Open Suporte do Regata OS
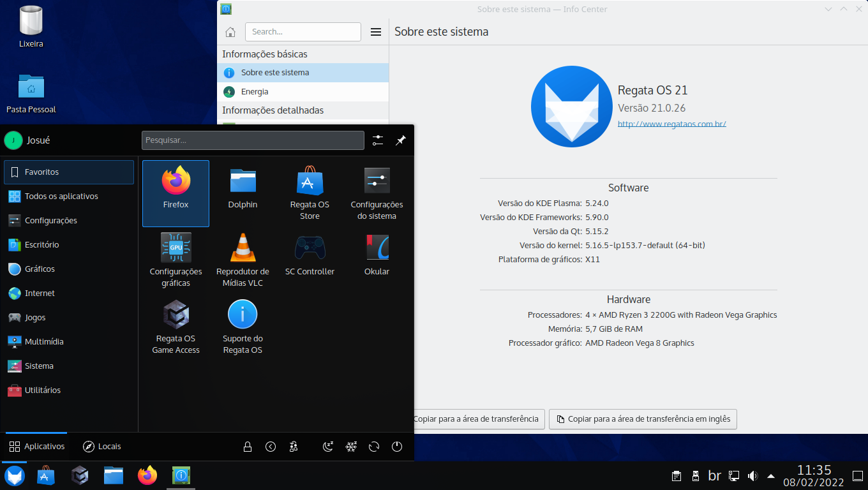This screenshot has height=490, width=868. [x=243, y=327]
